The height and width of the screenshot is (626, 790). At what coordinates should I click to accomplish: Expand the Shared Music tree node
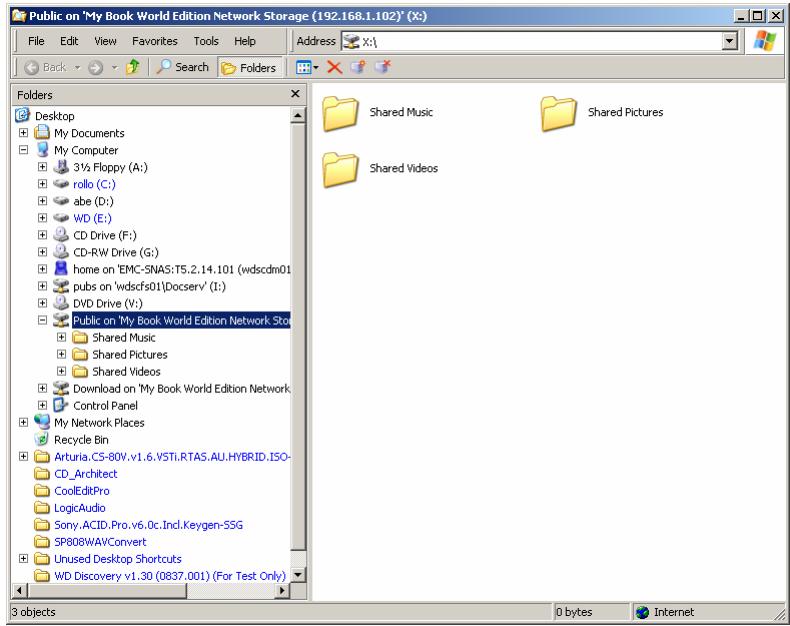61,337
